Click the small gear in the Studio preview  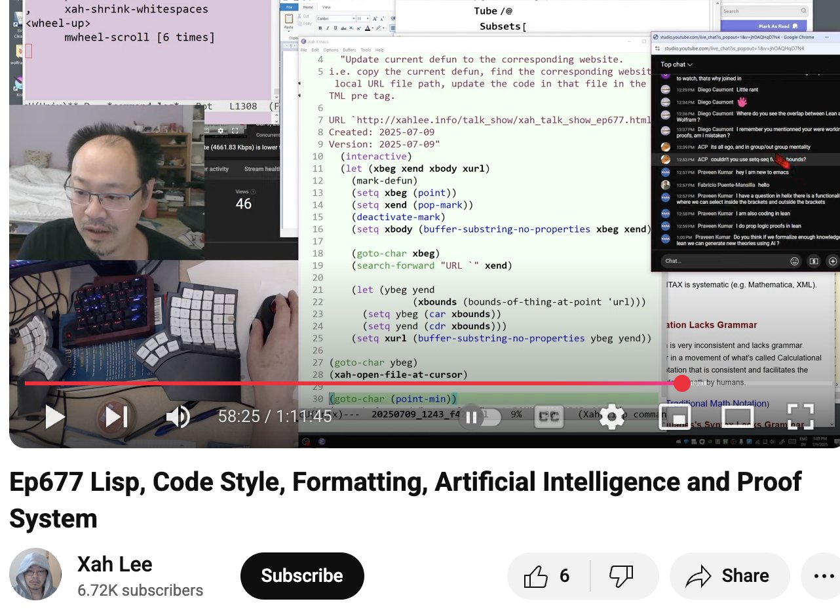click(221, 130)
